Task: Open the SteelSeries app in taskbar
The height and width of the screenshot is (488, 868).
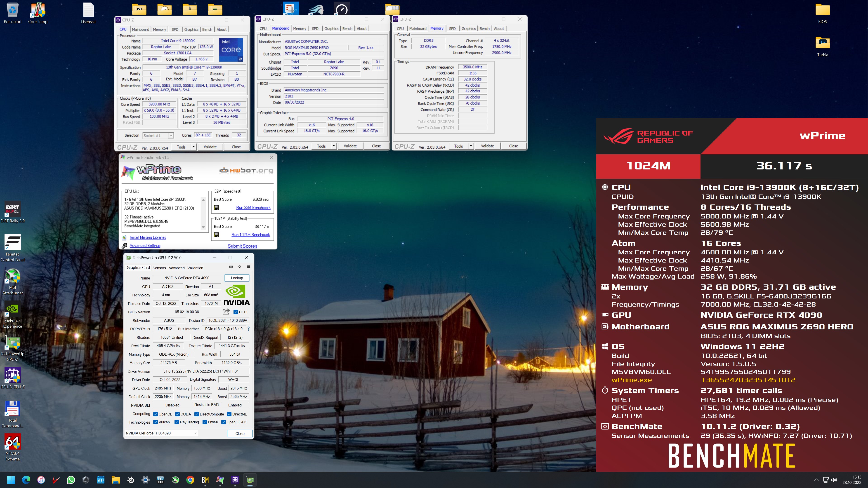Action: coord(131,480)
